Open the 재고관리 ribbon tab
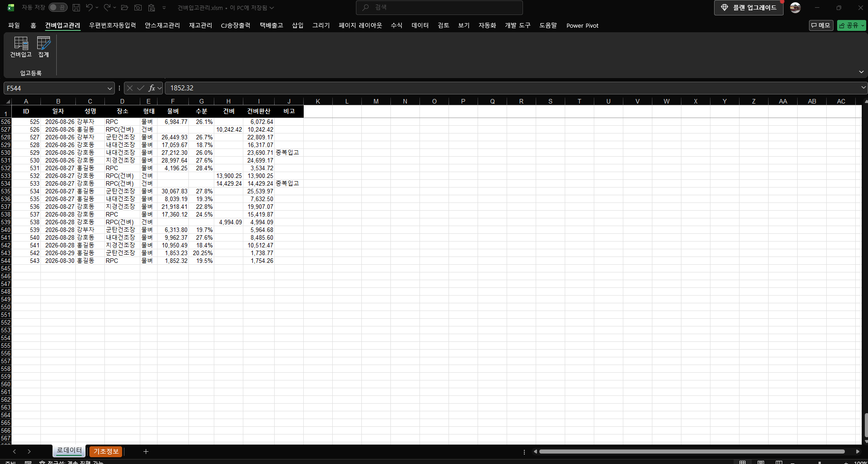This screenshot has width=868, height=464. (x=200, y=25)
